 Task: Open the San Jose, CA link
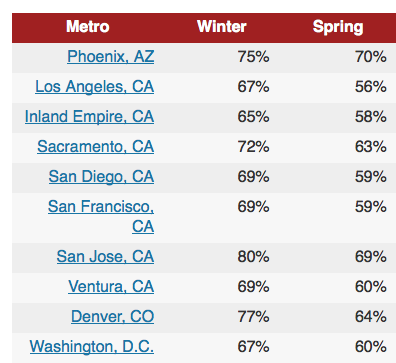click(x=105, y=257)
